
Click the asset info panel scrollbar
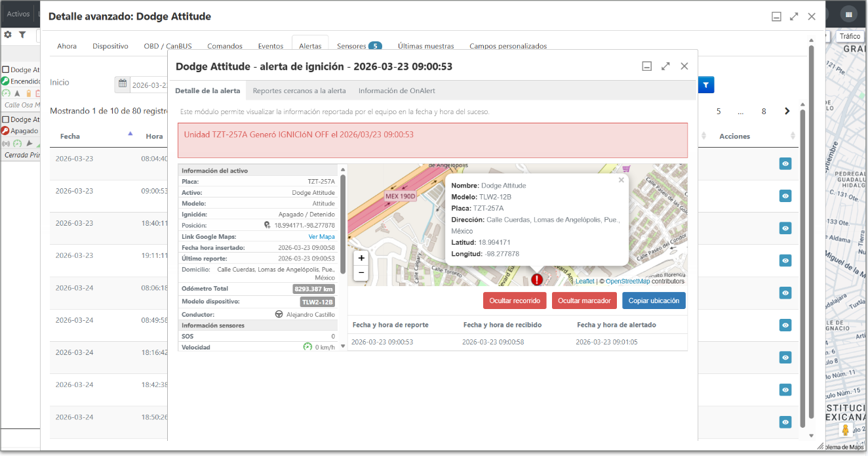click(342, 223)
